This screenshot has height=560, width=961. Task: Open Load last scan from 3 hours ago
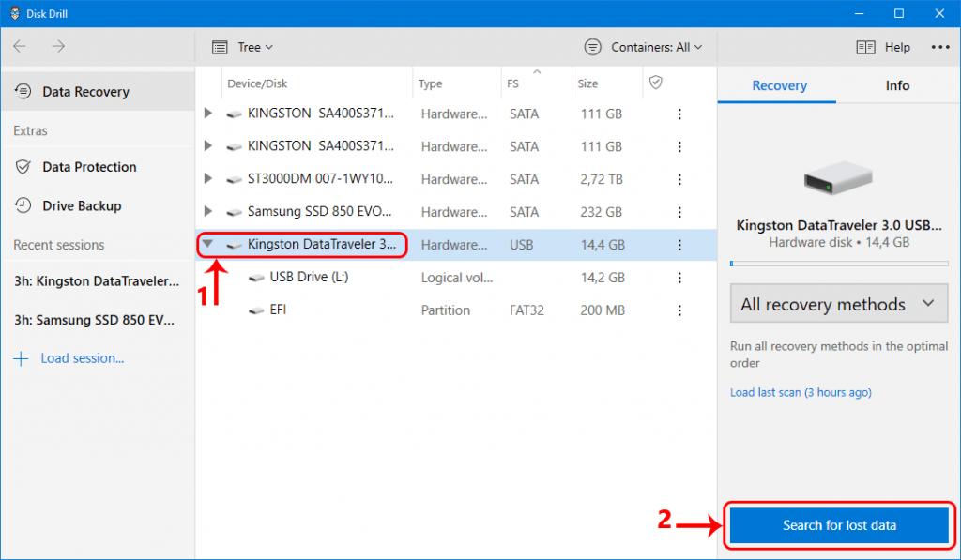point(800,392)
